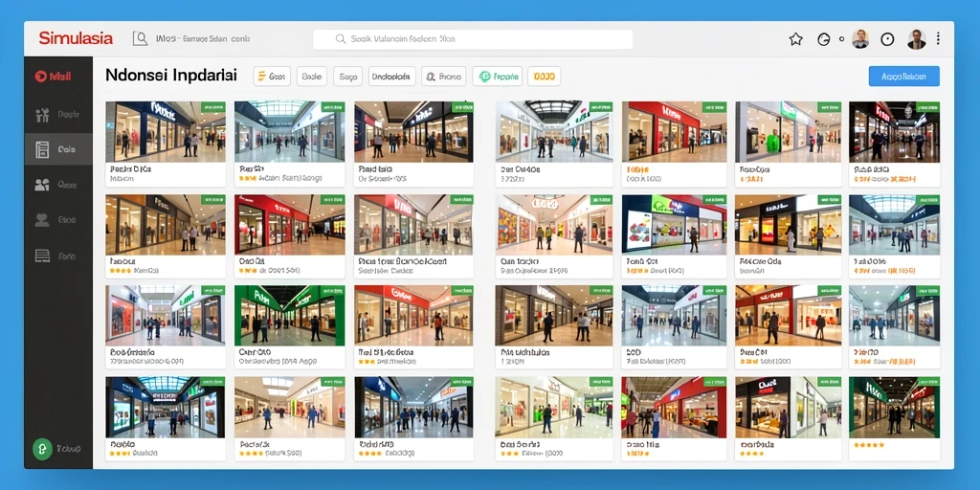The image size is (980, 490).
Task: Open the list-lines icon in the sidebar
Action: pos(42,256)
